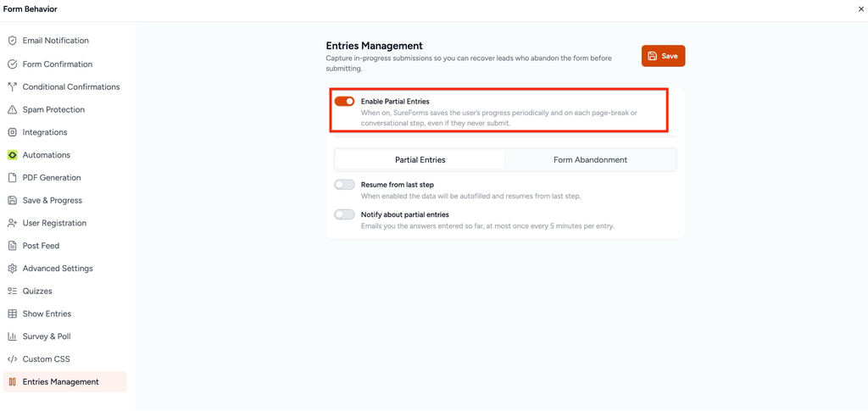Switch to the Partial Entries tab
This screenshot has width=868, height=411.
tap(420, 160)
